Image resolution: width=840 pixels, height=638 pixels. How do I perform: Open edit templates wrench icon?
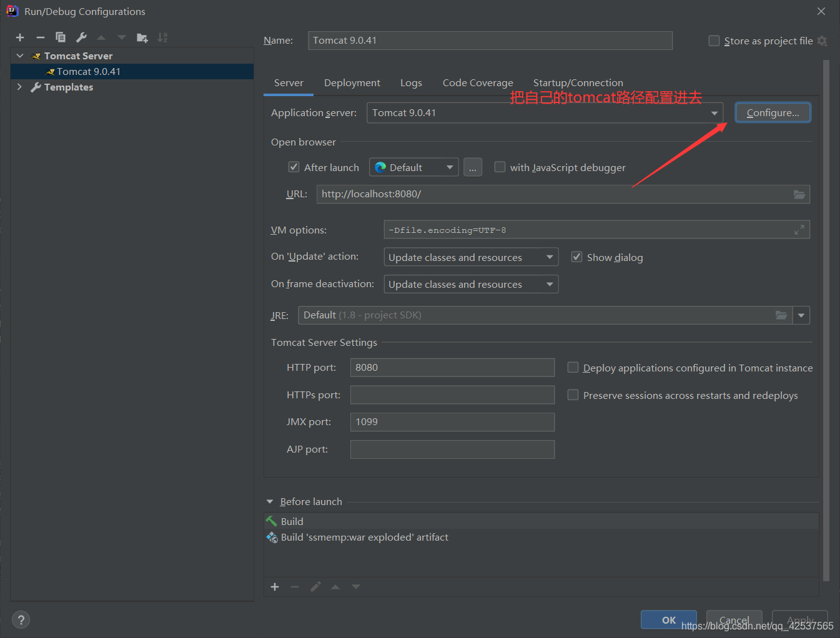coord(81,37)
